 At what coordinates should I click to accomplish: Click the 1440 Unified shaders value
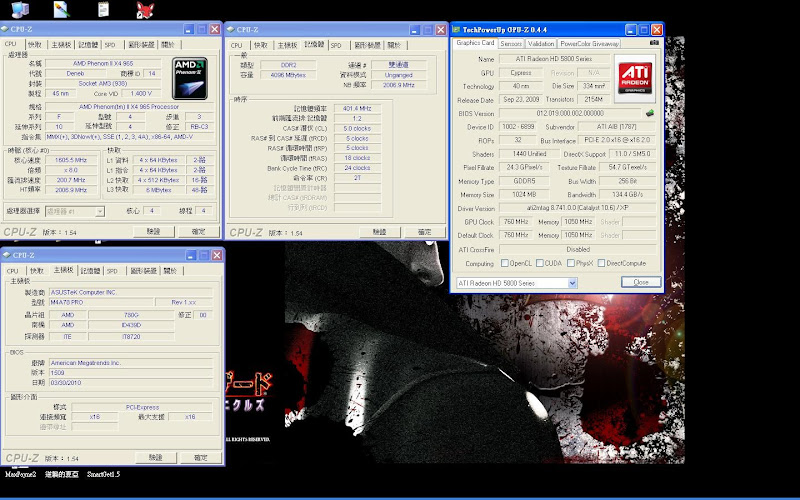(x=529, y=154)
